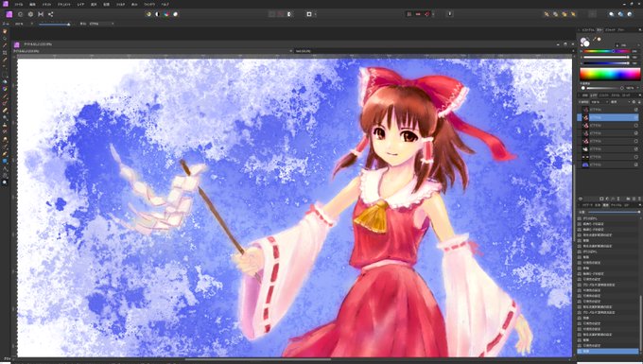
Task: Open the Quick Mask options dropdown arrow
Action: tap(315, 14)
